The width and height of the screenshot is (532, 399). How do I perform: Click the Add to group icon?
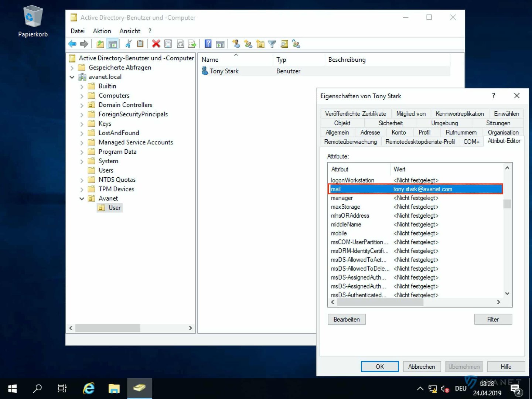pos(296,44)
